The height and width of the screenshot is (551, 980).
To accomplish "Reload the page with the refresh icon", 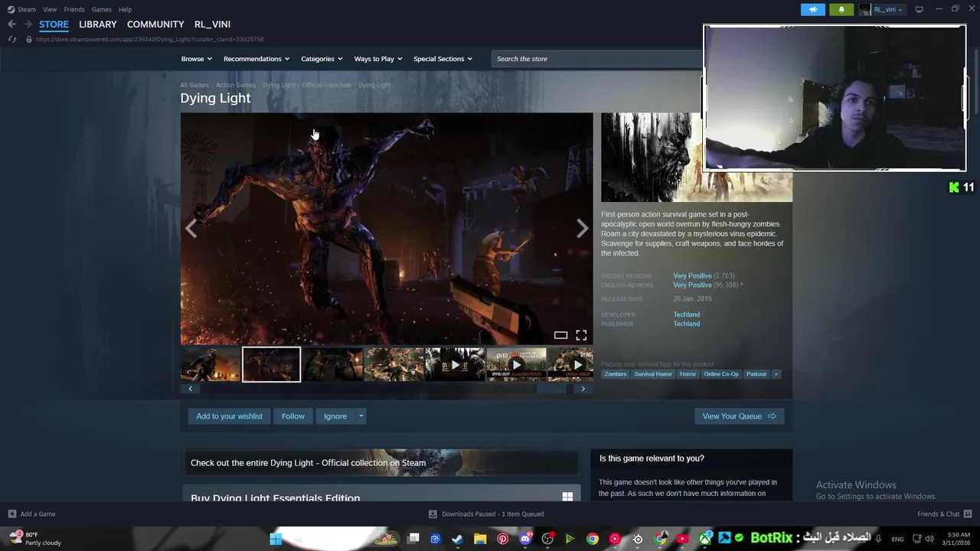I will click(11, 39).
